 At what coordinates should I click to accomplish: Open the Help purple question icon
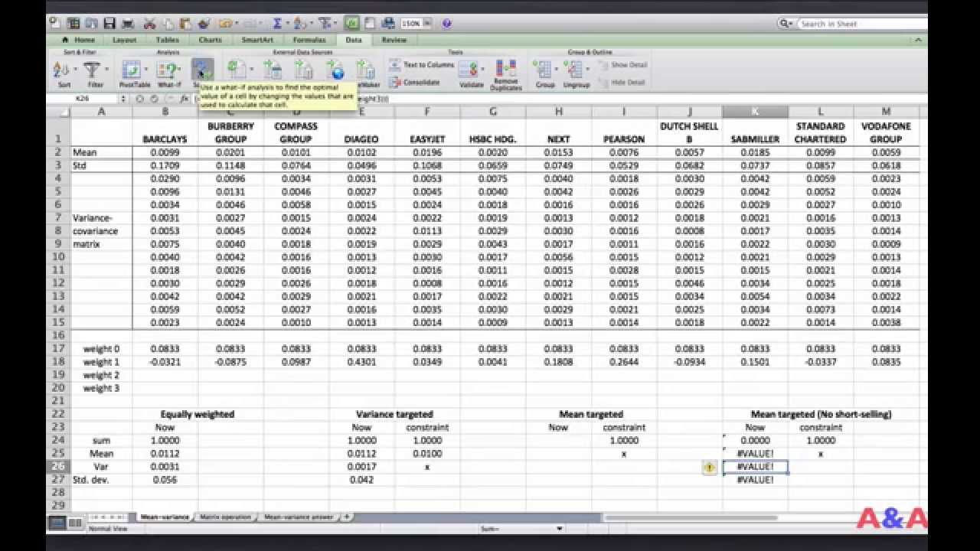pos(446,24)
